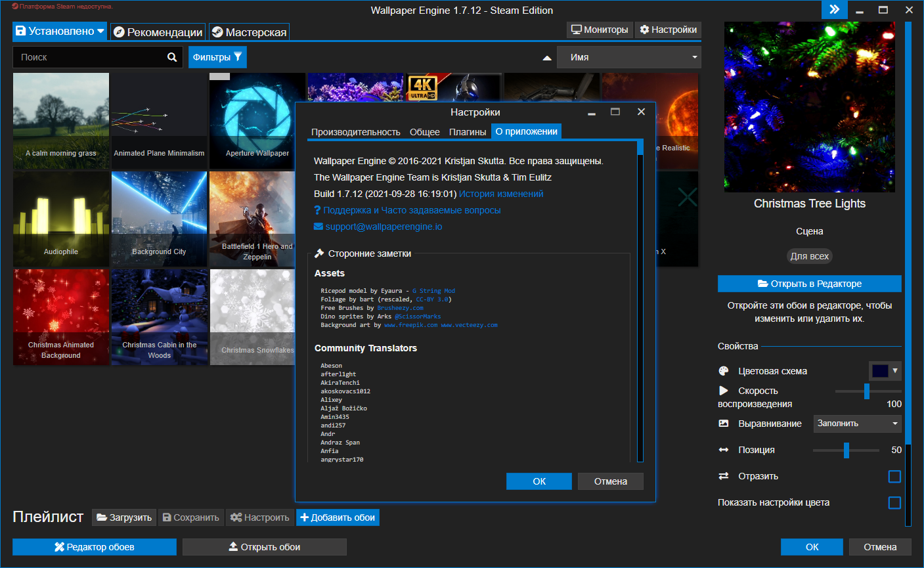
Task: Click the position arrows icon
Action: (x=724, y=450)
